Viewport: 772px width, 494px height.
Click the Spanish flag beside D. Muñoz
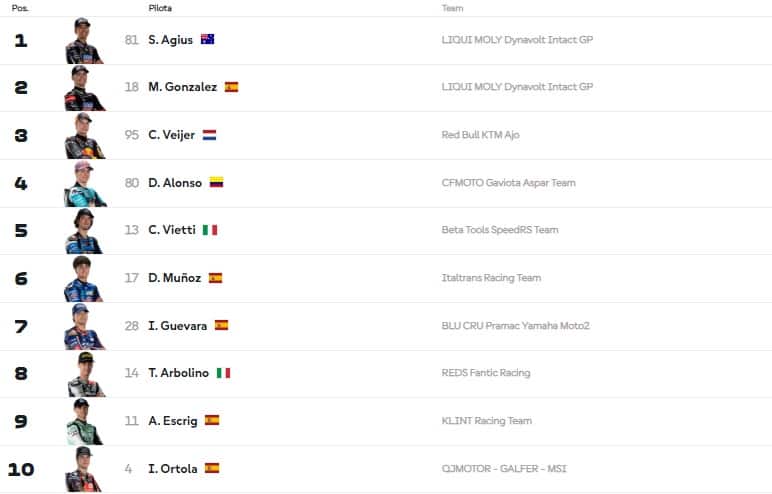pyautogui.click(x=215, y=278)
